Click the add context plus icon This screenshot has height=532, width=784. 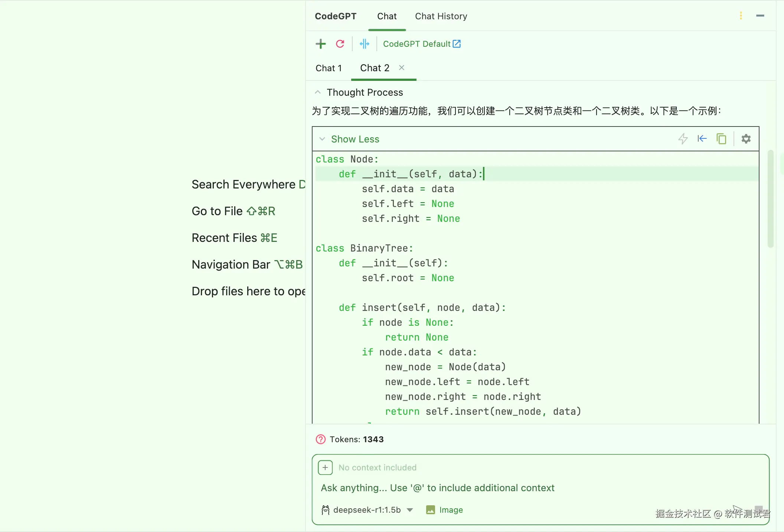click(325, 467)
